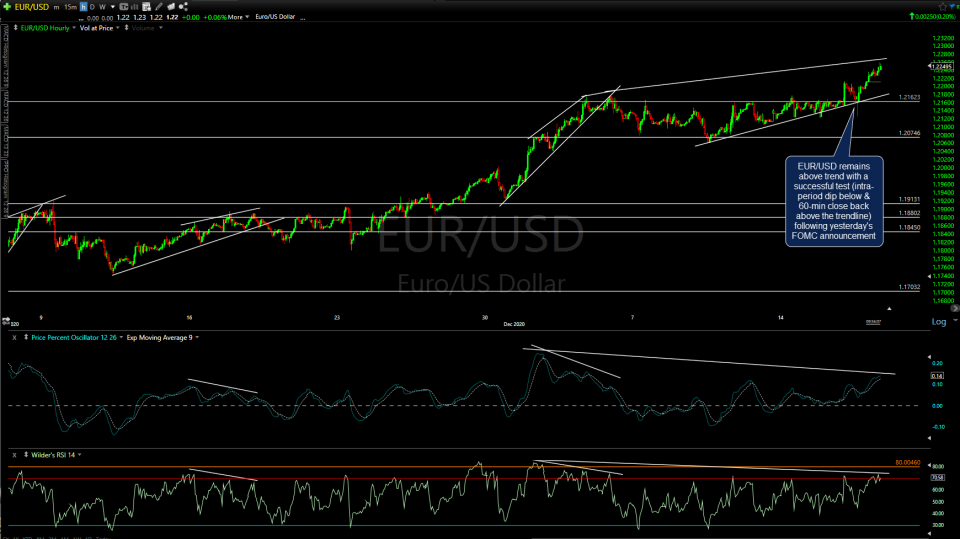960x539 pixels.
Task: Toggle the Log scale button
Action: point(939,322)
